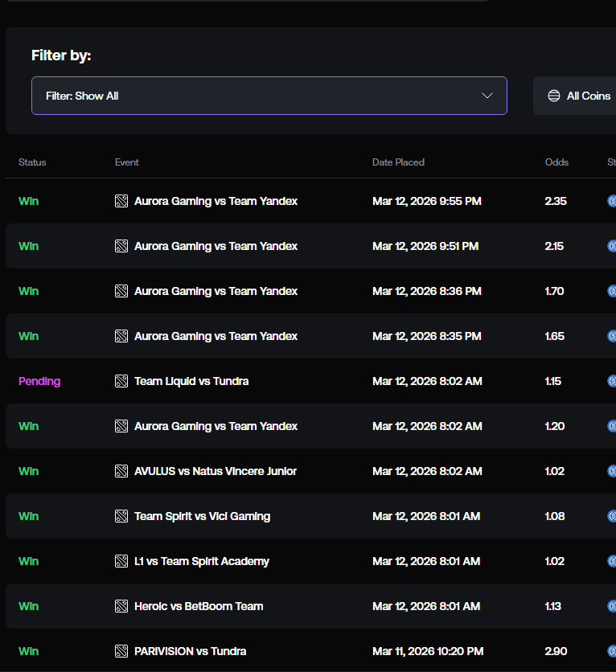
Task: Click game icon beside Heroic vs BetBoom Team
Action: pos(121,606)
